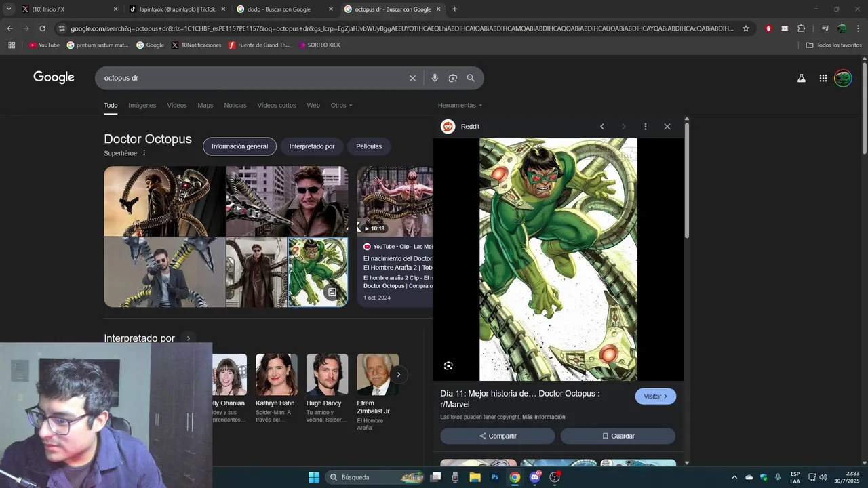The image size is (868, 488).
Task: Open Chrome from the taskbar
Action: [515, 477]
